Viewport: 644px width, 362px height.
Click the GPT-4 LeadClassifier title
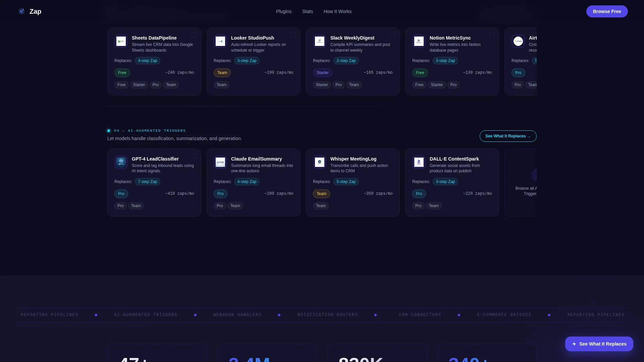pos(155,159)
